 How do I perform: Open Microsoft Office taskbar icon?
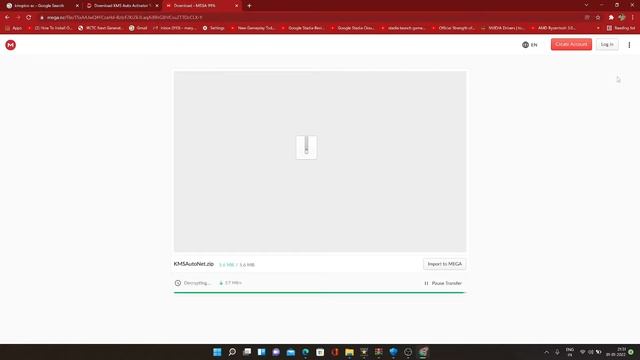coord(335,352)
